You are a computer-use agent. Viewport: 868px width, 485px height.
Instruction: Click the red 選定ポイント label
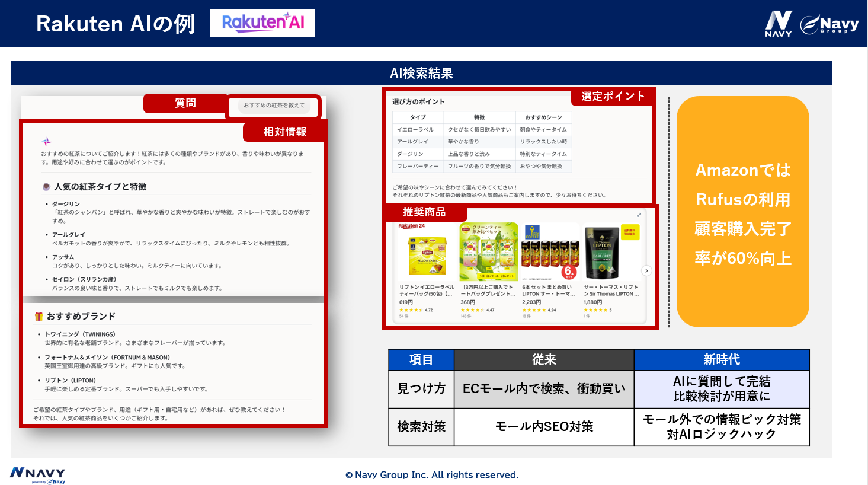pyautogui.click(x=613, y=97)
